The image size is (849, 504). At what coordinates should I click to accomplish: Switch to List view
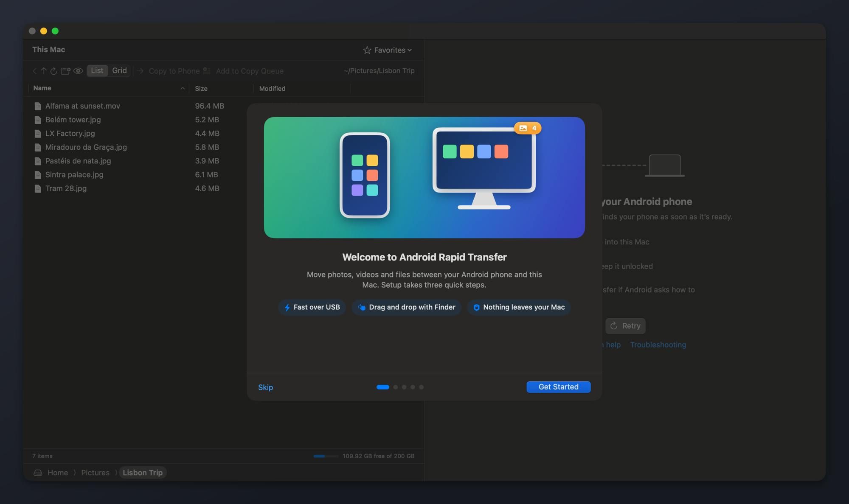click(x=97, y=70)
